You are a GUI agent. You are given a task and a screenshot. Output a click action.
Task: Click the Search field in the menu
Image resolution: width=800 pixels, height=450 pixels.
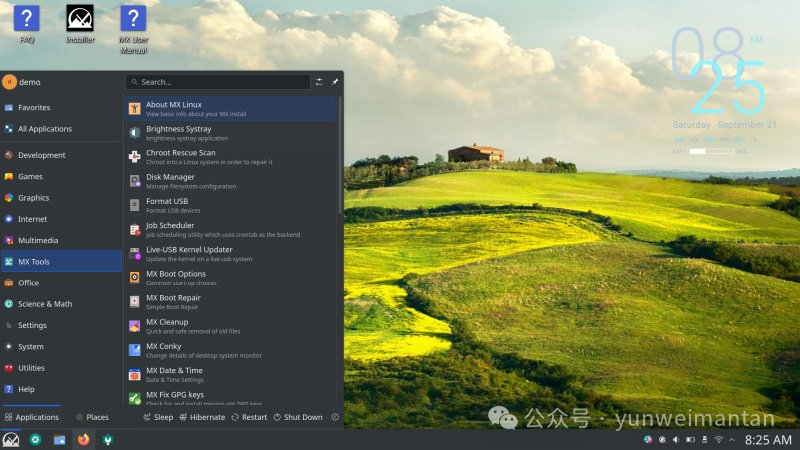(x=218, y=82)
